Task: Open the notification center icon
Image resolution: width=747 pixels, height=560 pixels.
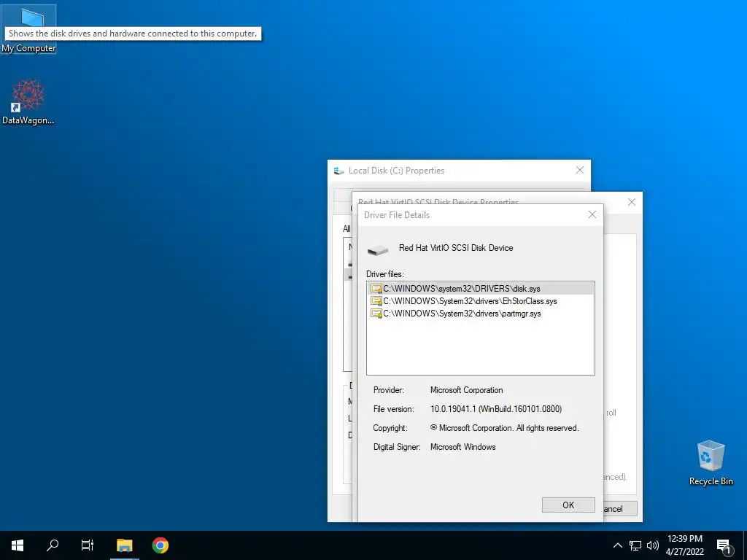Action: click(724, 545)
